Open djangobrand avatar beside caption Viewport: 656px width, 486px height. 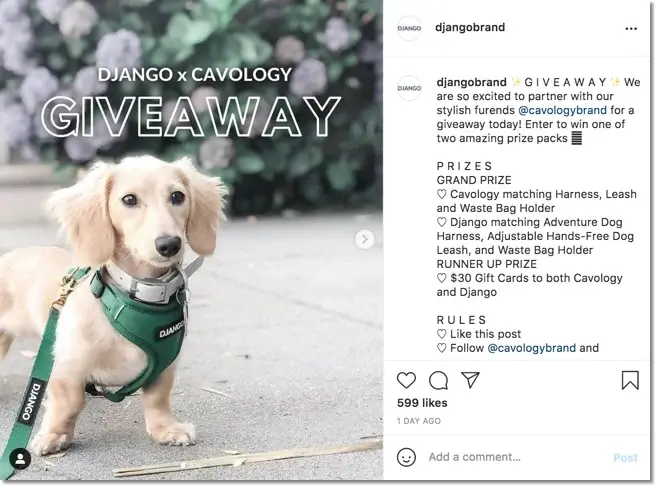click(409, 88)
